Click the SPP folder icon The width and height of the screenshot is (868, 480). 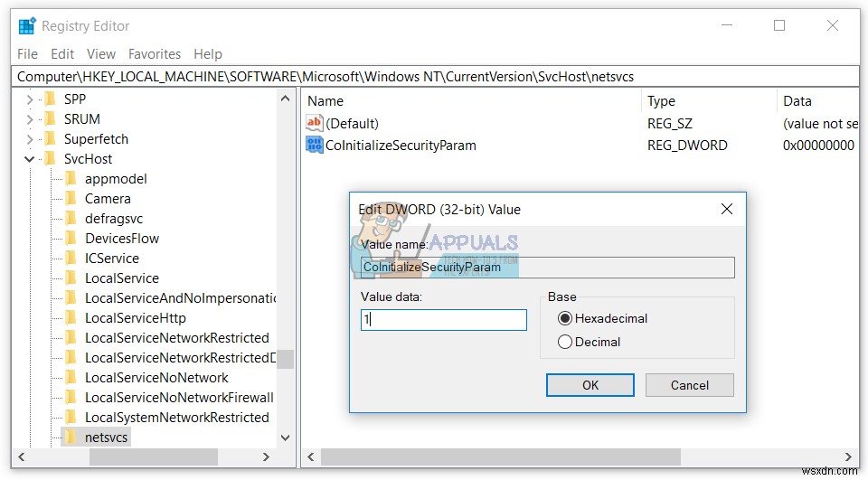[51, 99]
